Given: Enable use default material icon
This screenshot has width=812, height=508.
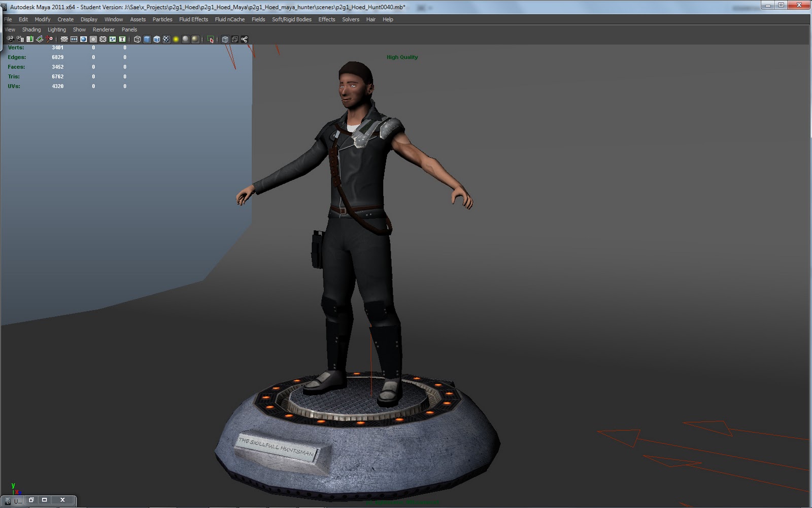Looking at the screenshot, I should [185, 39].
